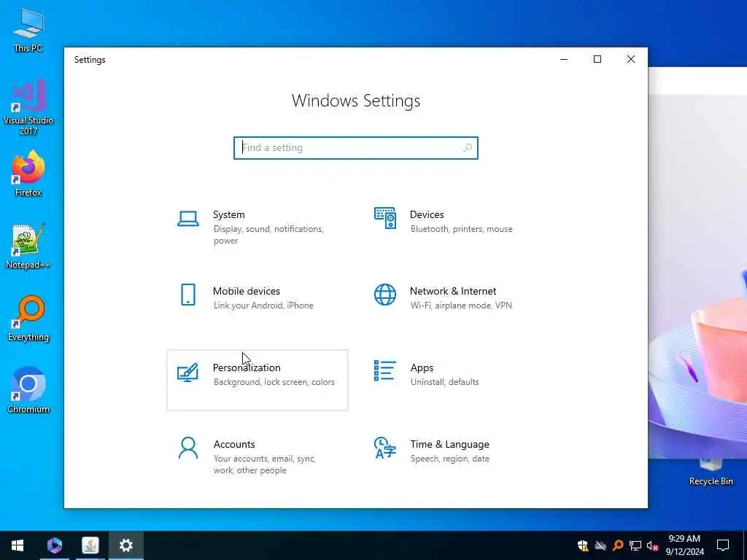Image resolution: width=747 pixels, height=560 pixels.
Task: Click 'Background, lock screen, colors' description
Action: [274, 382]
